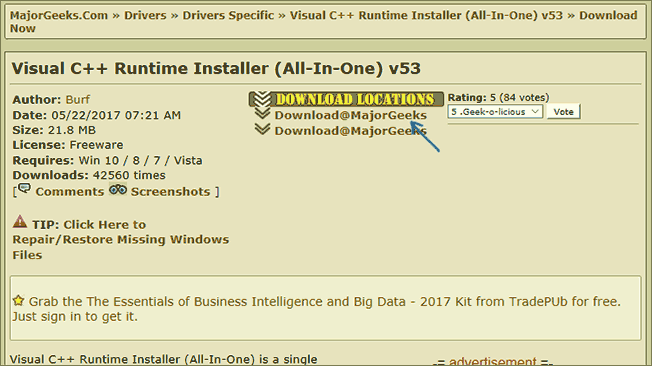Viewport: 652px width, 366px height.
Task: Open the 5 .Geek-o-licious rating dropdown
Action: point(495,111)
